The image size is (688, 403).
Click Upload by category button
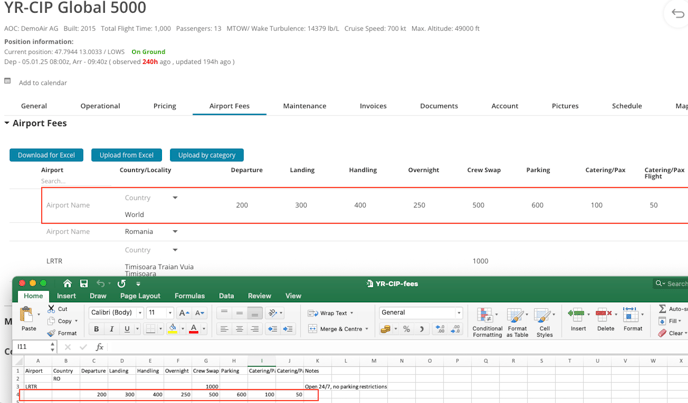(207, 155)
